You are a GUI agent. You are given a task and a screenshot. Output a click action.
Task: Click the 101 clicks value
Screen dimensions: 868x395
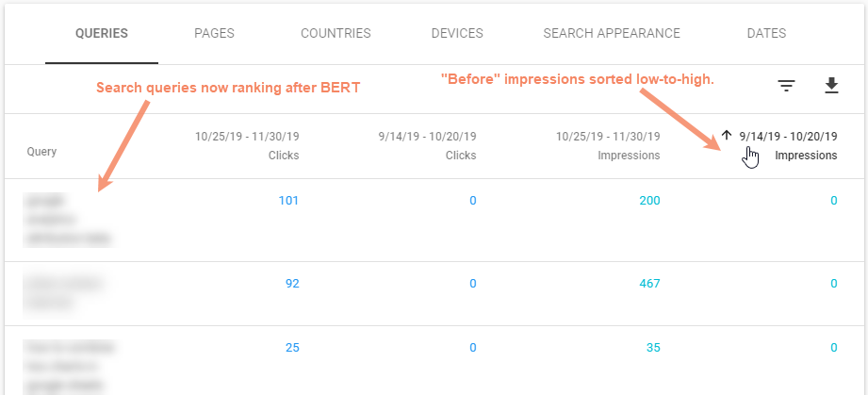click(288, 200)
